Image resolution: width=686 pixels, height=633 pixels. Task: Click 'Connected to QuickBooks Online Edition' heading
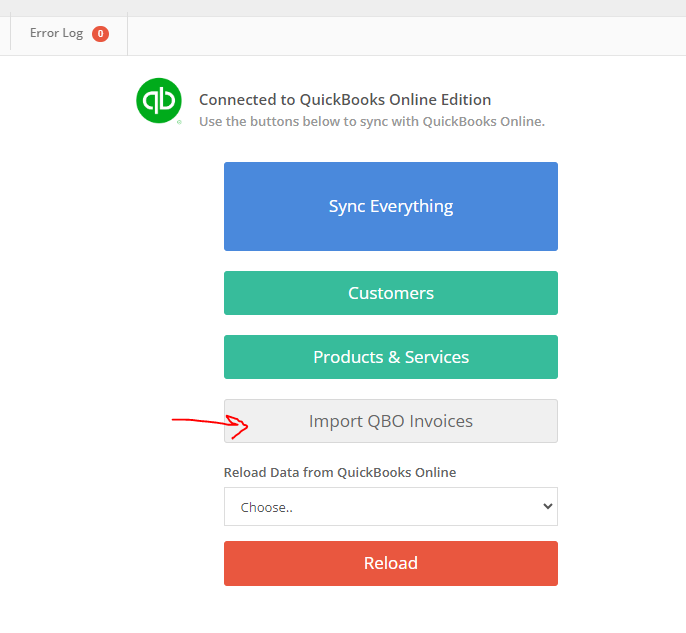(345, 100)
